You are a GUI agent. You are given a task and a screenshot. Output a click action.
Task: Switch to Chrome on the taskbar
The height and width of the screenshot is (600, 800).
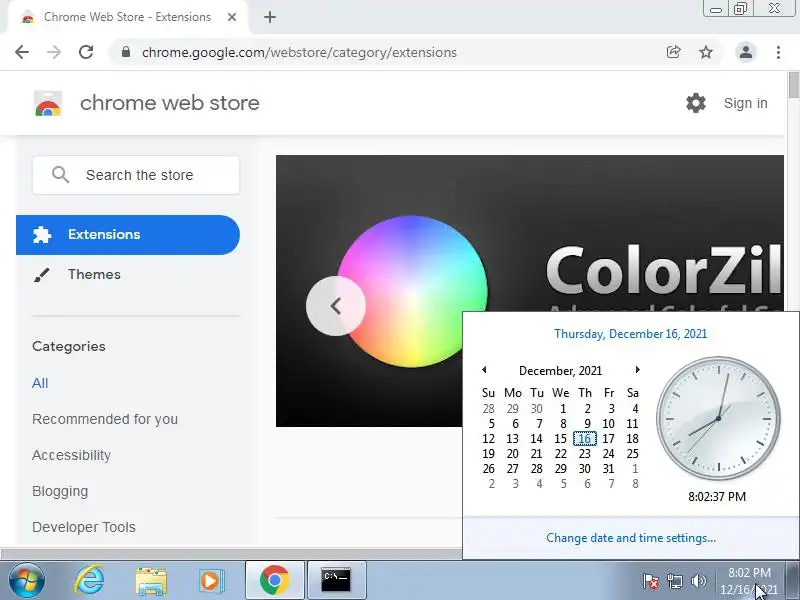tap(274, 580)
